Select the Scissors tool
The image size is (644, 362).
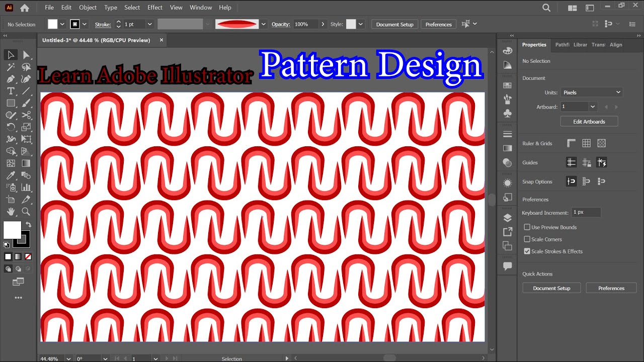[x=26, y=115]
